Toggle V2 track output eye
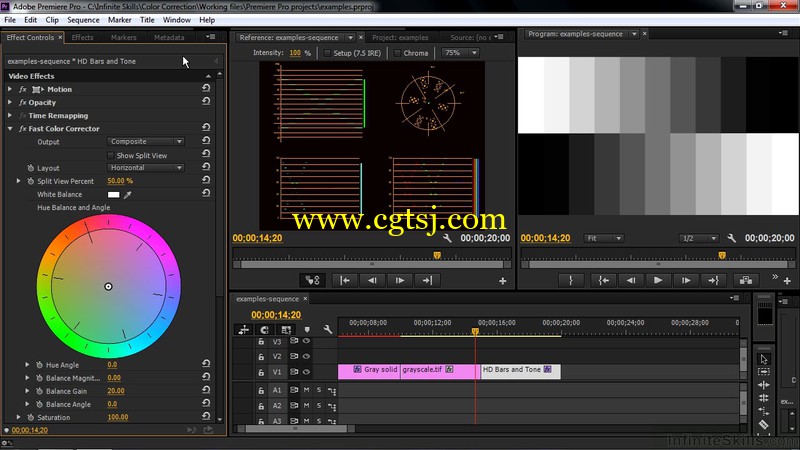This screenshot has height=450, width=800. tap(306, 356)
